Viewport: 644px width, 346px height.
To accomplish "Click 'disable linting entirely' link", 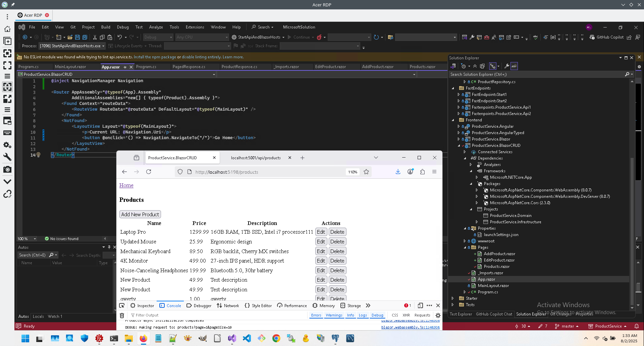I will tap(201, 57).
